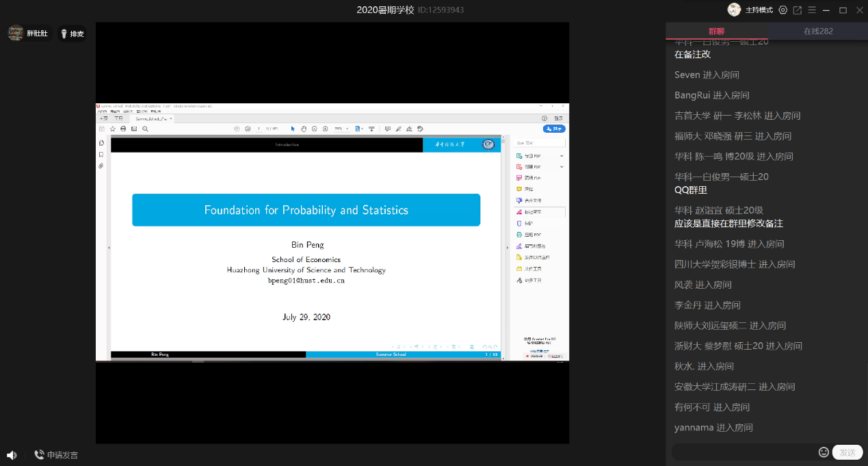Expand the zoom percentage dropdown in PDF
The height and width of the screenshot is (466, 868).
[x=347, y=129]
